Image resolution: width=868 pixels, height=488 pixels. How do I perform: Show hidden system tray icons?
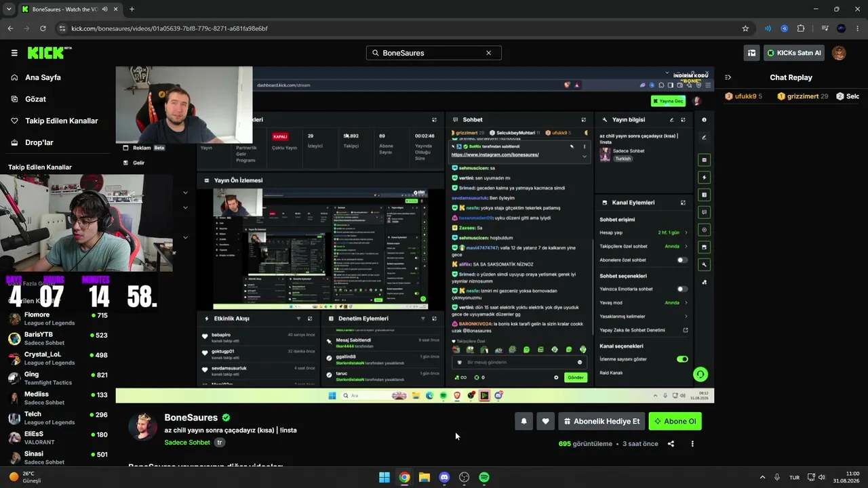click(762, 477)
